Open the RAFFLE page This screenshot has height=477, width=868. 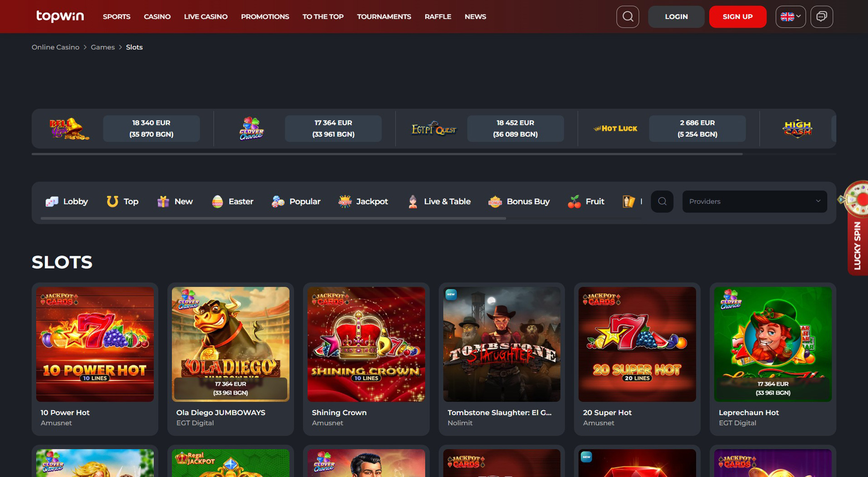[438, 17]
